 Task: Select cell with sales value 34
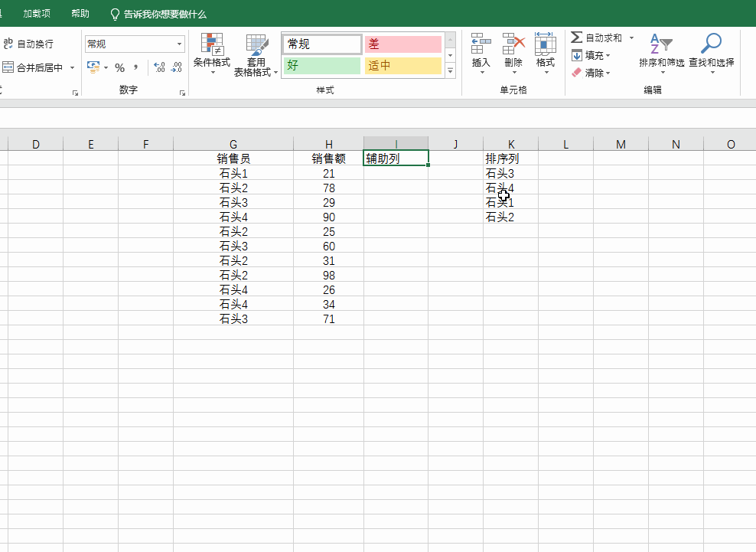pos(329,304)
